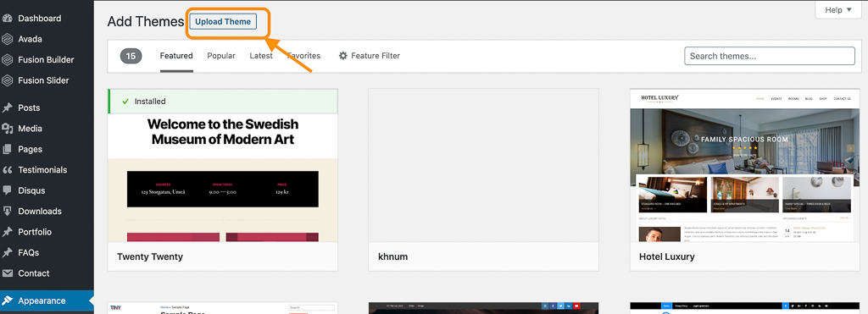
Task: Expand the Help dropdown
Action: [838, 10]
